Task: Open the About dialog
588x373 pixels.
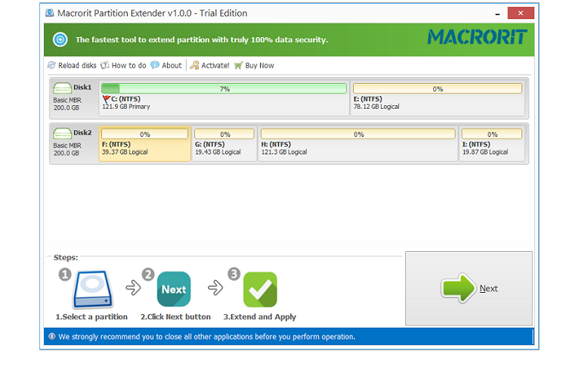Action: [166, 65]
